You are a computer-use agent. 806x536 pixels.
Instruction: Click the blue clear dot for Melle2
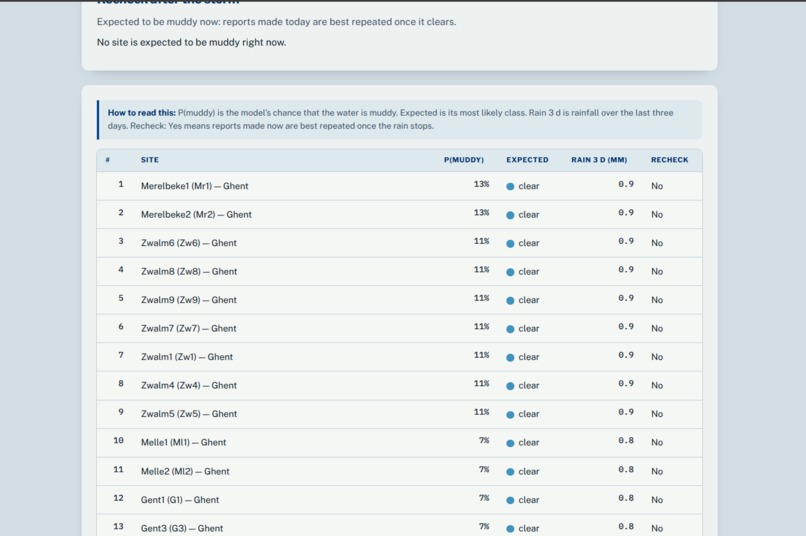510,472
